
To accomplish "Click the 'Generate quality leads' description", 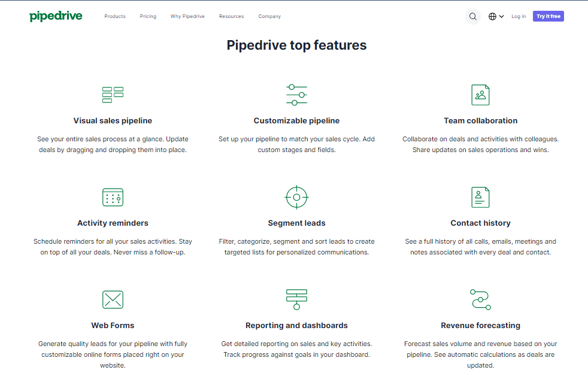I will 113,354.
